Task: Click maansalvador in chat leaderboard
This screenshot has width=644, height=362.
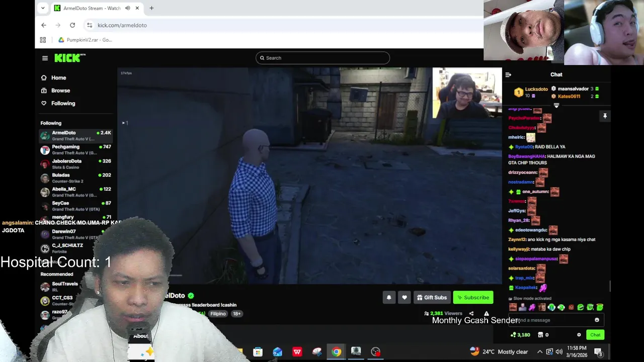Action: tap(573, 89)
